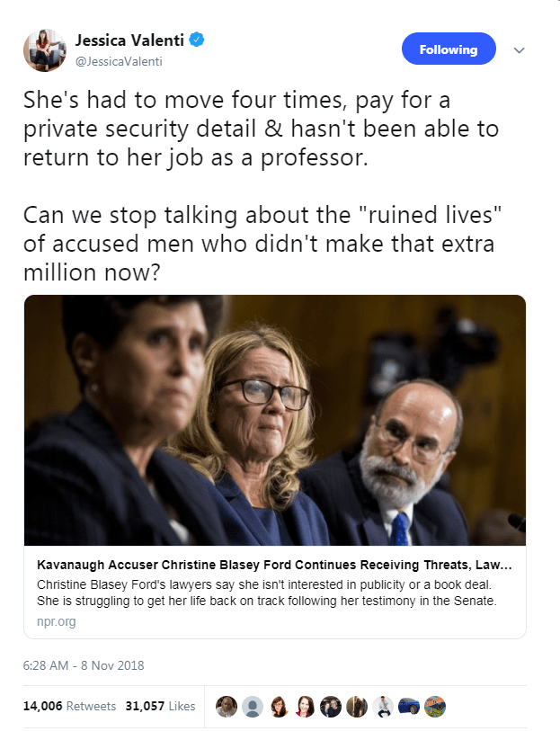Open the colorful cartoon liker avatar
The height and width of the screenshot is (731, 560).
click(435, 707)
